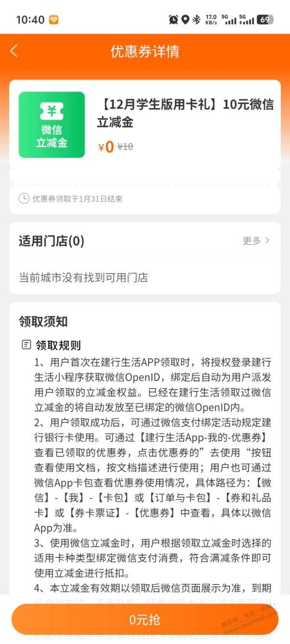Tap the back arrow icon
The height and width of the screenshot is (644, 290).
[x=14, y=51]
